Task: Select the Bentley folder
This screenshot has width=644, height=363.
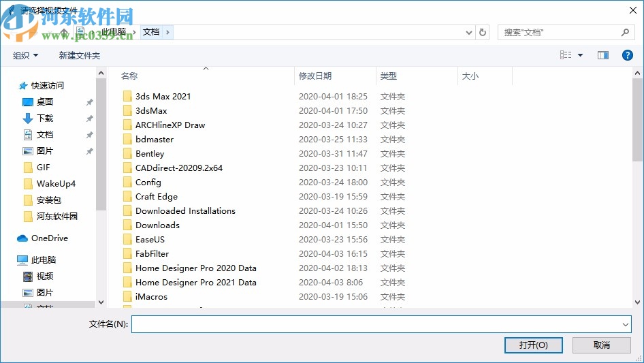Action: [x=150, y=154]
